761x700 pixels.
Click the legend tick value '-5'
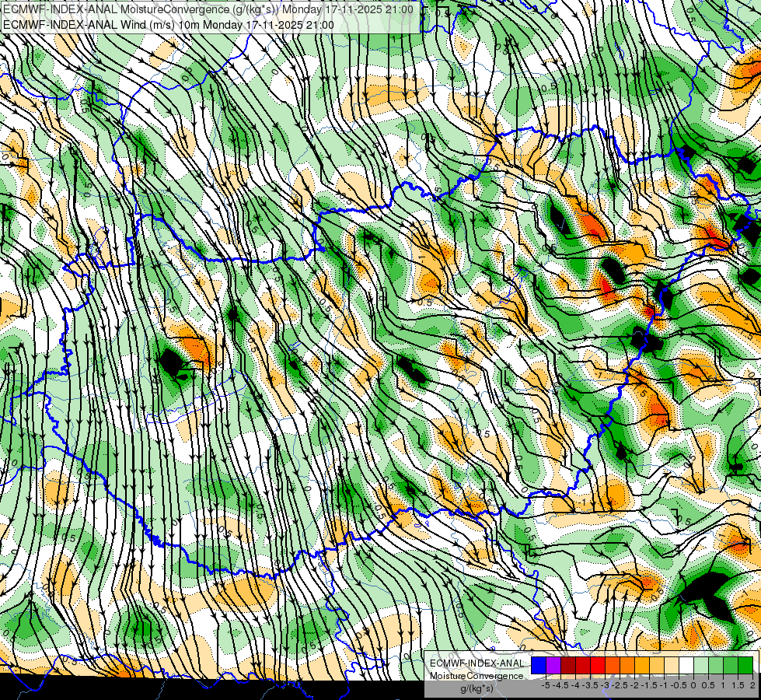(546, 685)
